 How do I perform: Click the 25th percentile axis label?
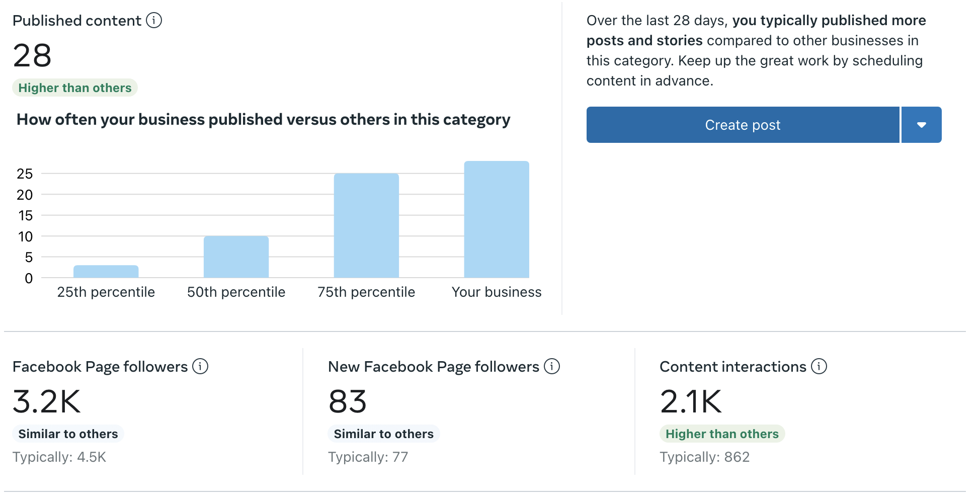pos(106,292)
